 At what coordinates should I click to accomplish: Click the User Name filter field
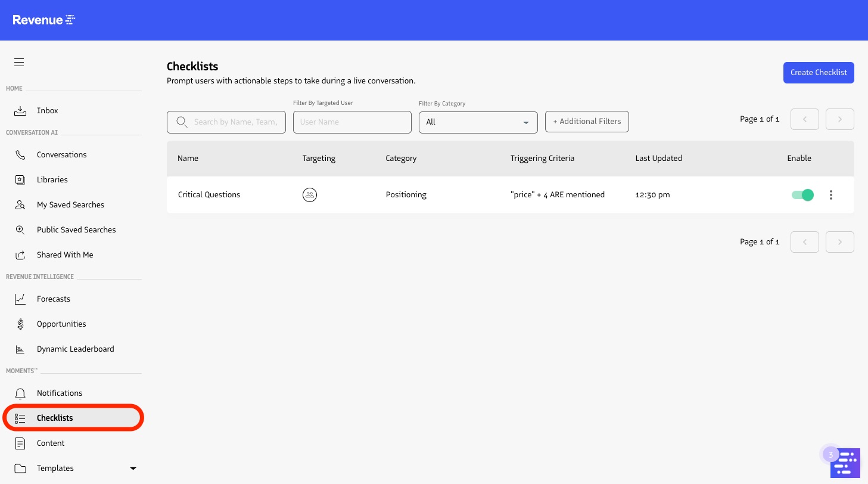tap(352, 122)
